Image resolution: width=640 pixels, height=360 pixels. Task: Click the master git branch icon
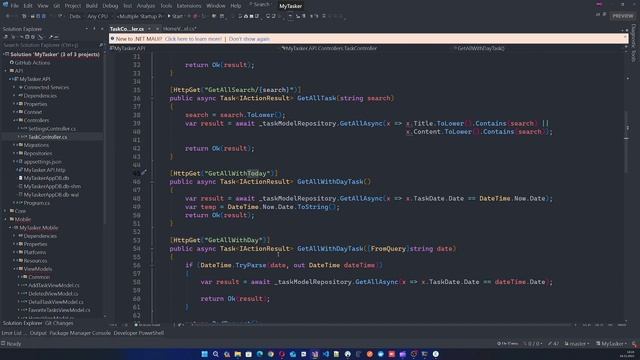coord(567,344)
